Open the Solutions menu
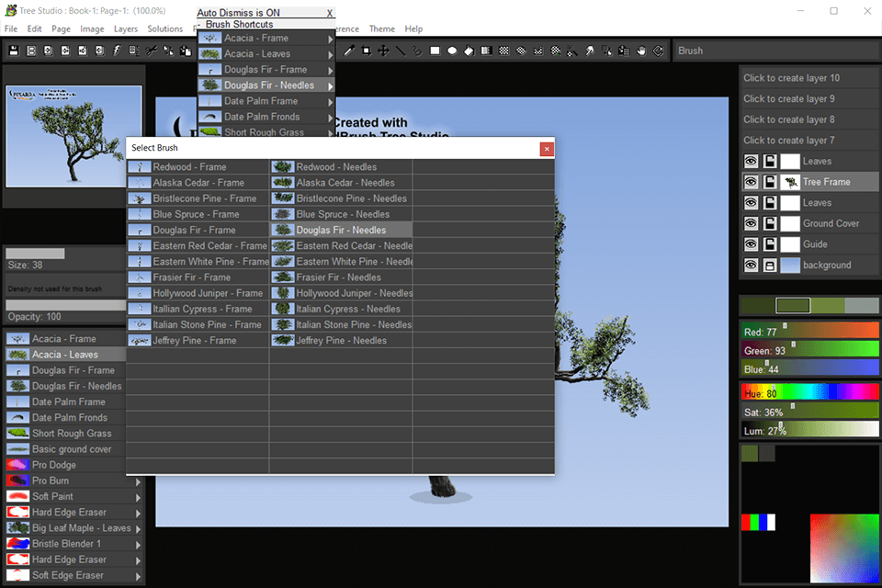Image resolution: width=882 pixels, height=588 pixels. [x=164, y=28]
